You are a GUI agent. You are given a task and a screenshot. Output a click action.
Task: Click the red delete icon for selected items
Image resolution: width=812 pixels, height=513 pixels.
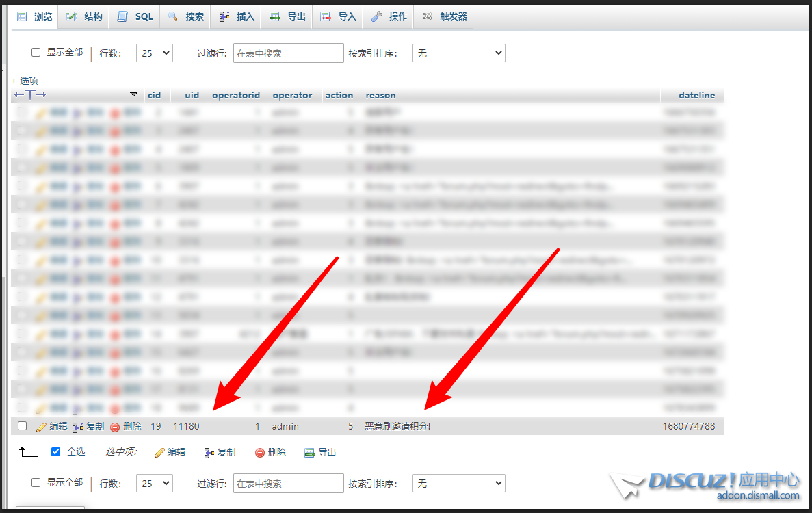(x=260, y=453)
